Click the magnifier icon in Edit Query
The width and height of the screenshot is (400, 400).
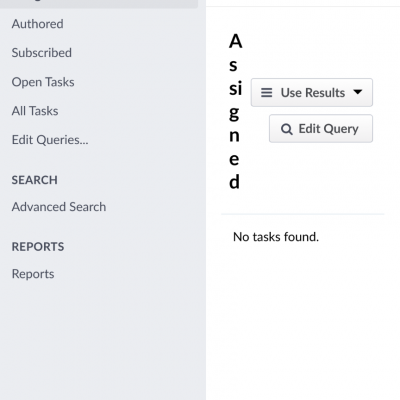[287, 129]
